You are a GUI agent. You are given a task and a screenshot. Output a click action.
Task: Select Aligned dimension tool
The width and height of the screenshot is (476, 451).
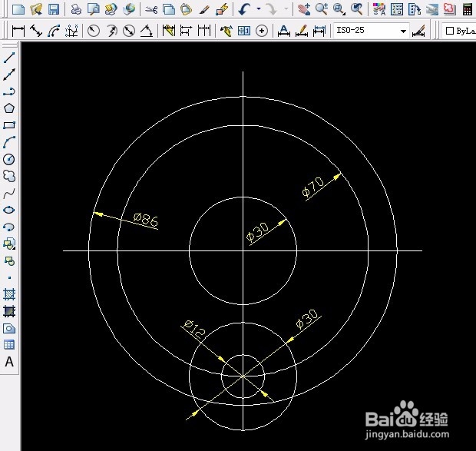point(36,31)
